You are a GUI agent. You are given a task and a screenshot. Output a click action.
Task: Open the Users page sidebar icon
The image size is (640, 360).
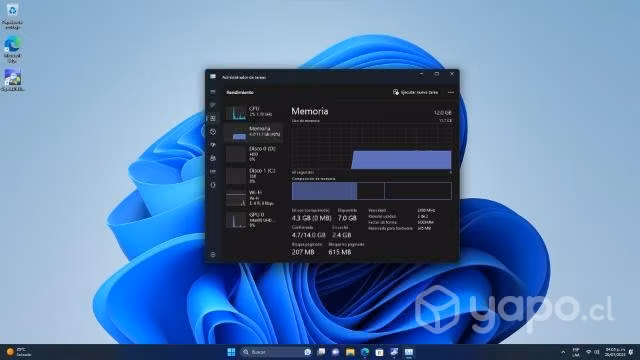click(213, 158)
